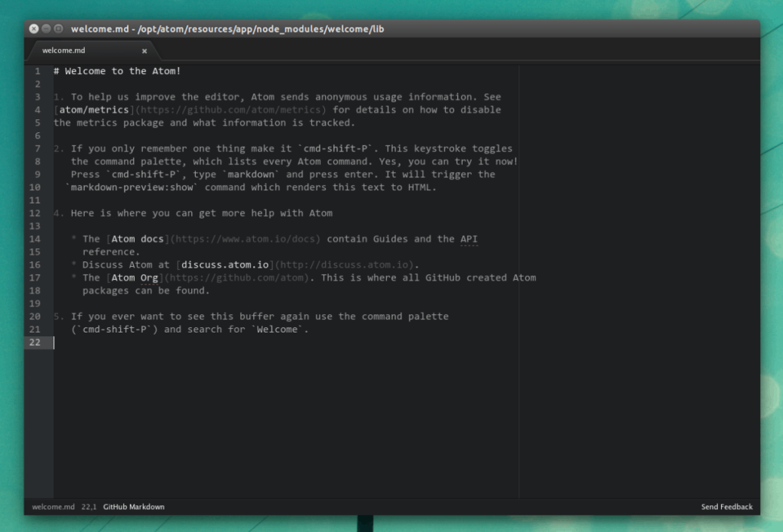This screenshot has height=532, width=783.
Task: Open the GitHub Markdown grammar selector
Action: 133,506
